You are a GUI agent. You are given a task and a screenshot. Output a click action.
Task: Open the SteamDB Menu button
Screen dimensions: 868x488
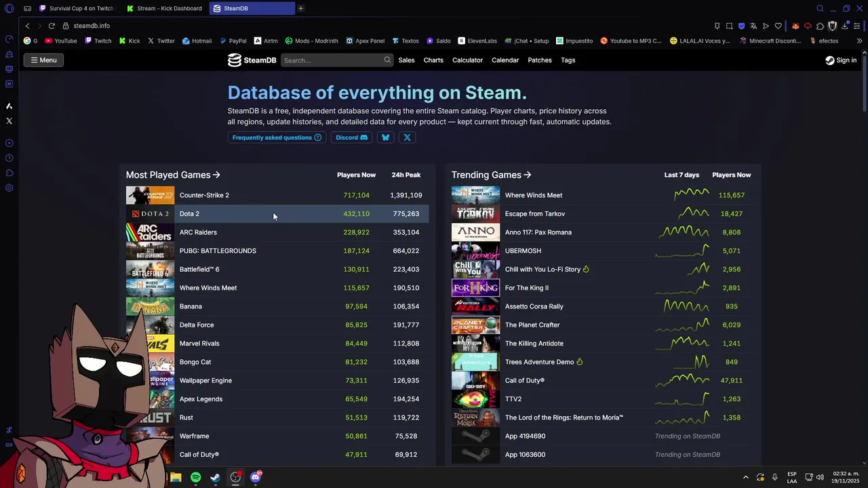coord(43,60)
